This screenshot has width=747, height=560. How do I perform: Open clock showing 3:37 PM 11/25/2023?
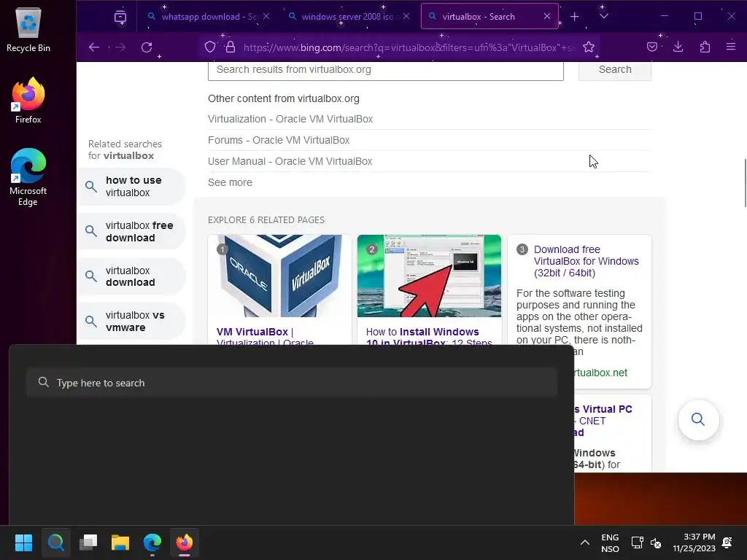click(694, 542)
